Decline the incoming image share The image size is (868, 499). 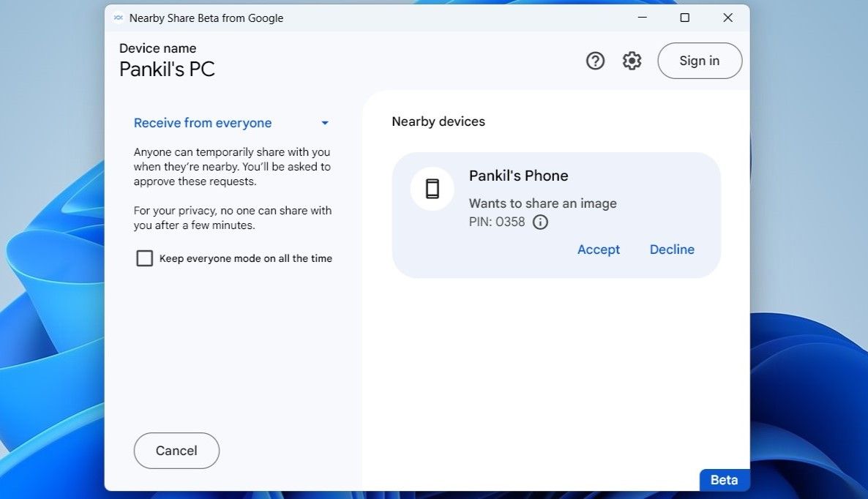tap(671, 249)
